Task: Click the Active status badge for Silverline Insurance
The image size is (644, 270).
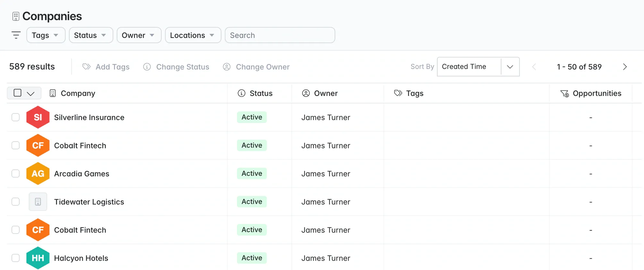Action: click(x=252, y=117)
